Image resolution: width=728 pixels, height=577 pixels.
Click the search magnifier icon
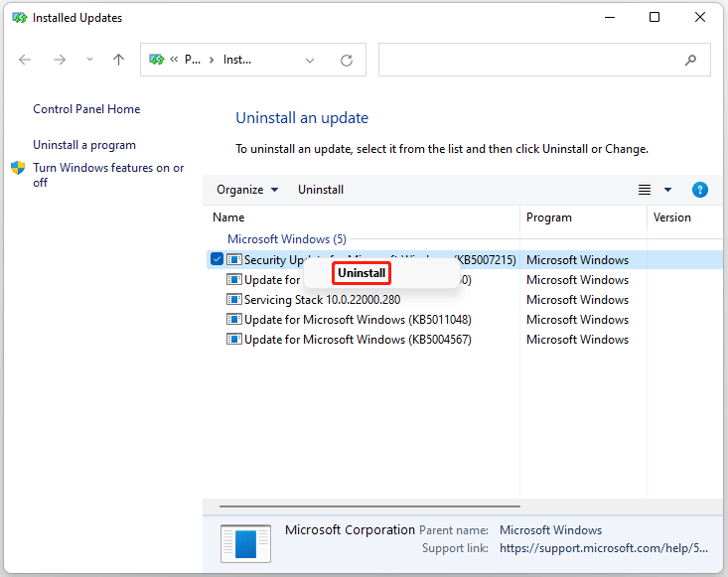pos(690,60)
